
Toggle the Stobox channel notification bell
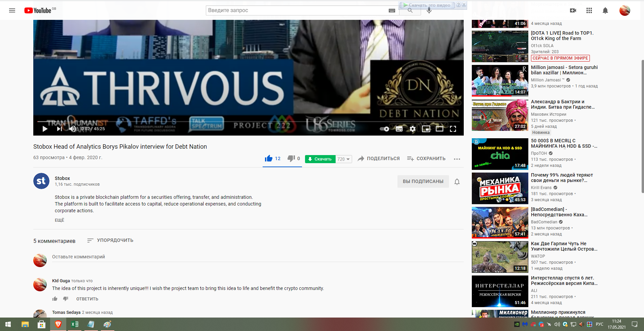pos(457,182)
